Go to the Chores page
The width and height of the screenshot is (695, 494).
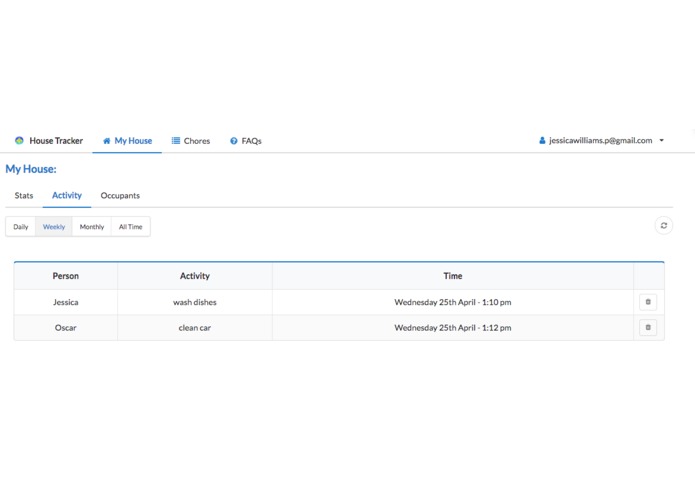[x=191, y=141]
